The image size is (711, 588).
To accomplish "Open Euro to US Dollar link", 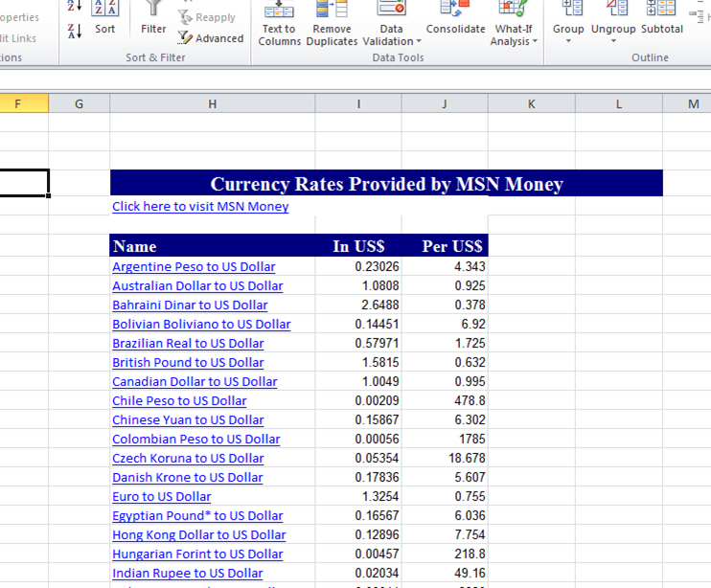I will (161, 496).
